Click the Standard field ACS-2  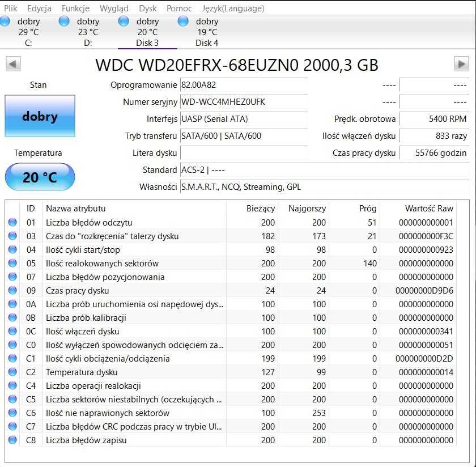(x=325, y=170)
